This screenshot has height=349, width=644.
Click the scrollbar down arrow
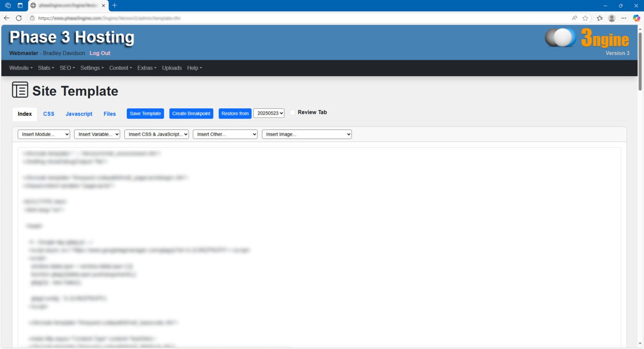click(x=640, y=344)
